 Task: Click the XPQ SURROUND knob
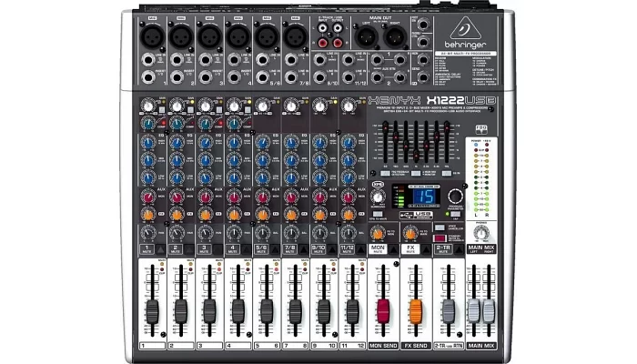pos(379,197)
